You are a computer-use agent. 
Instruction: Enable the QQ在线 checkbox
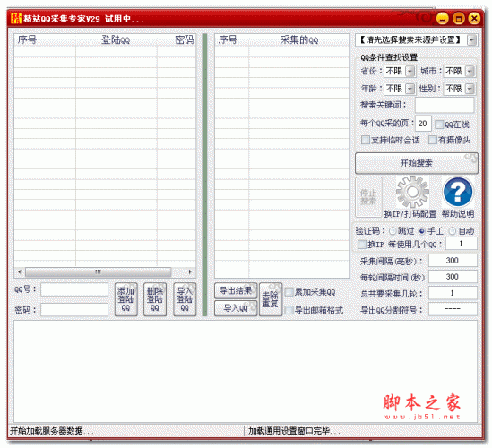point(439,125)
